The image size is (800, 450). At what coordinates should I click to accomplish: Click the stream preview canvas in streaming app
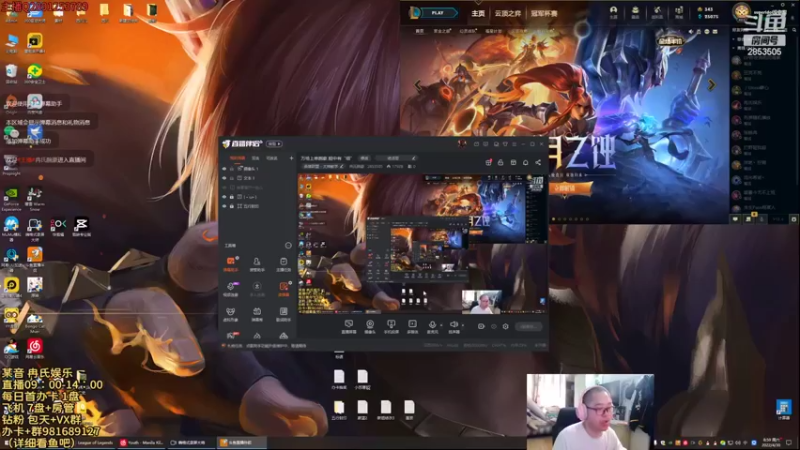[422, 243]
